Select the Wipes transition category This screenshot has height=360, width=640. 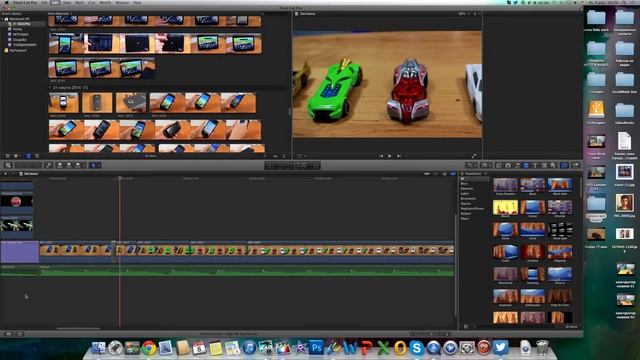click(464, 218)
